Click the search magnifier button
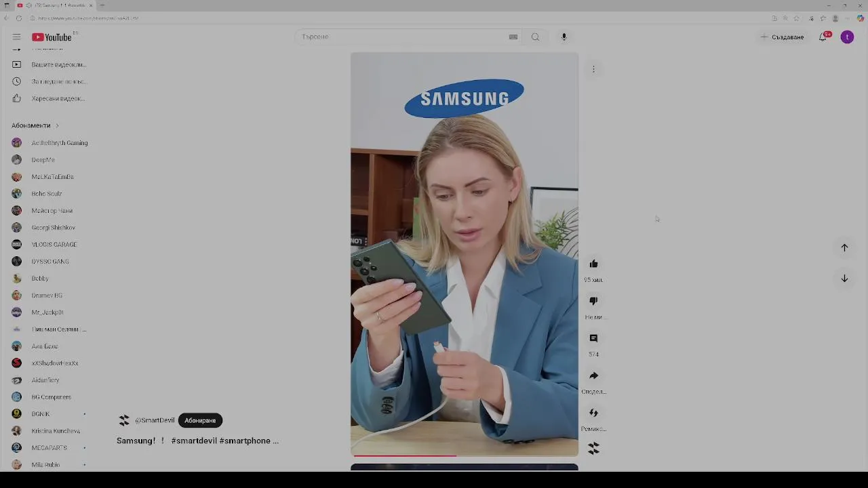This screenshot has height=488, width=868. [x=536, y=37]
